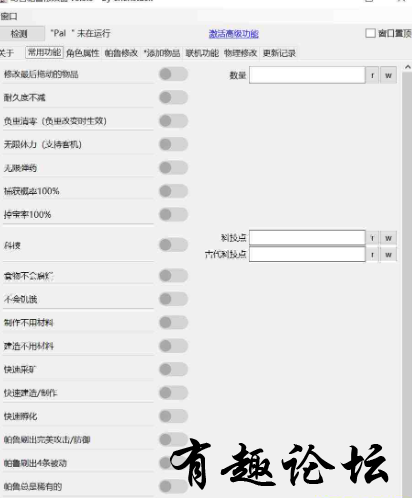Click the 帕鲁刷出完美攻击/防御 label
The image size is (412, 498).
[x=47, y=440]
